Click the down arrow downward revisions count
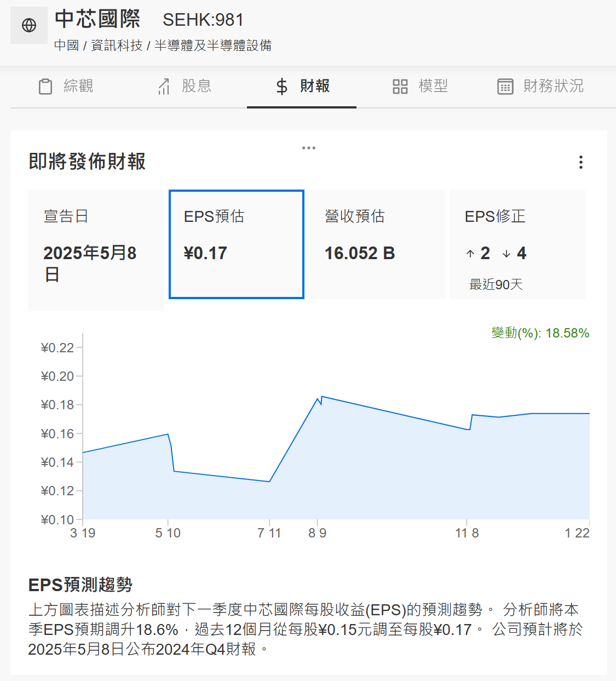The image size is (616, 681). (x=514, y=253)
